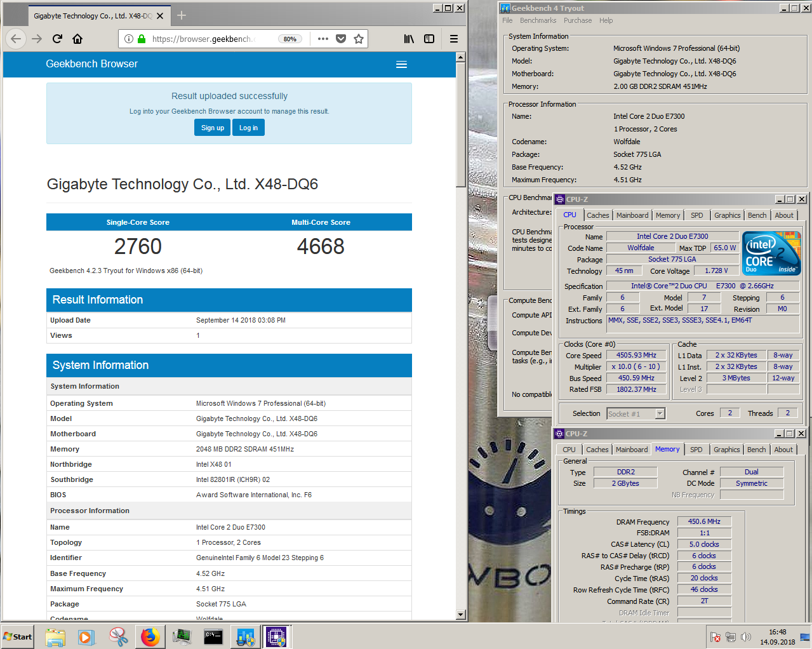Image resolution: width=812 pixels, height=649 pixels.
Task: Open Windows Explorer from the taskbar
Action: [55, 636]
